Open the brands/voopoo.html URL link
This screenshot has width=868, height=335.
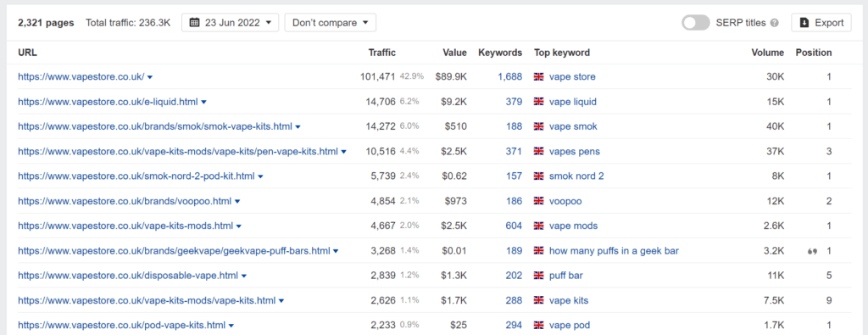click(x=125, y=202)
